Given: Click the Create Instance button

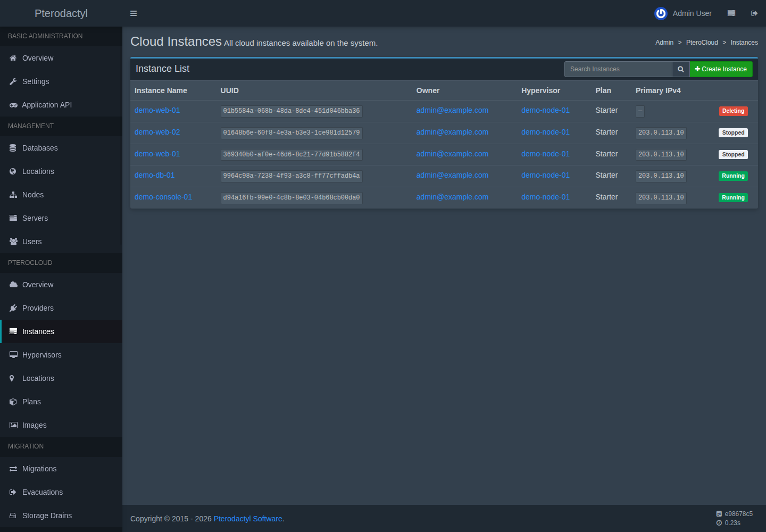Looking at the screenshot, I should pos(721,69).
